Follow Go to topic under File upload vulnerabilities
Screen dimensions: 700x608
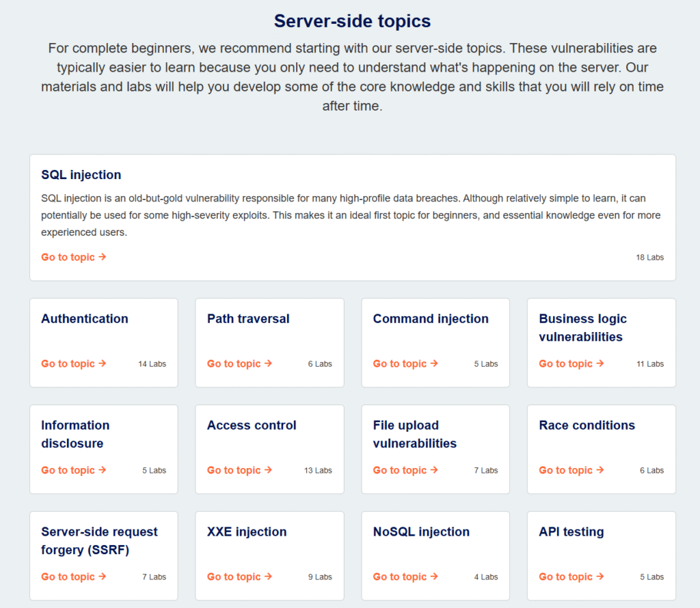[399, 471]
